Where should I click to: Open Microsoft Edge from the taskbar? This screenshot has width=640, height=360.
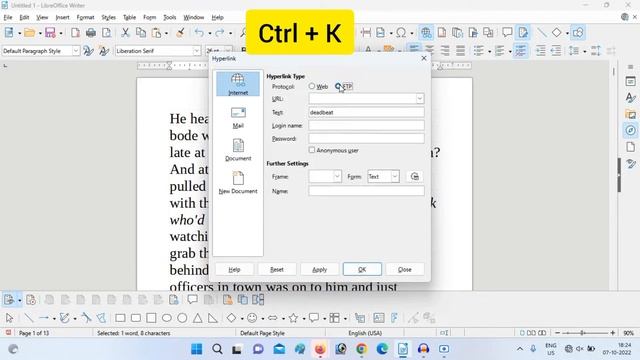pos(382,349)
